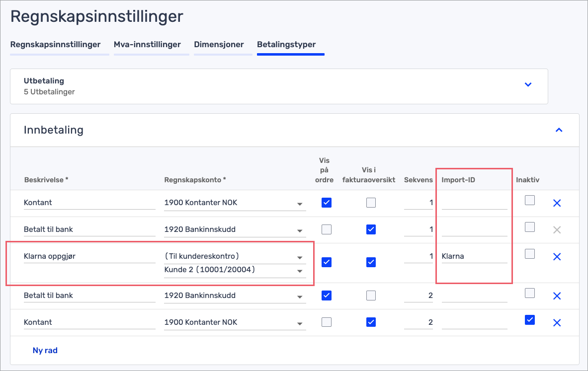Viewport: 588px width, 371px height.
Task: Collapse the Innbetaling section
Action: (x=559, y=130)
